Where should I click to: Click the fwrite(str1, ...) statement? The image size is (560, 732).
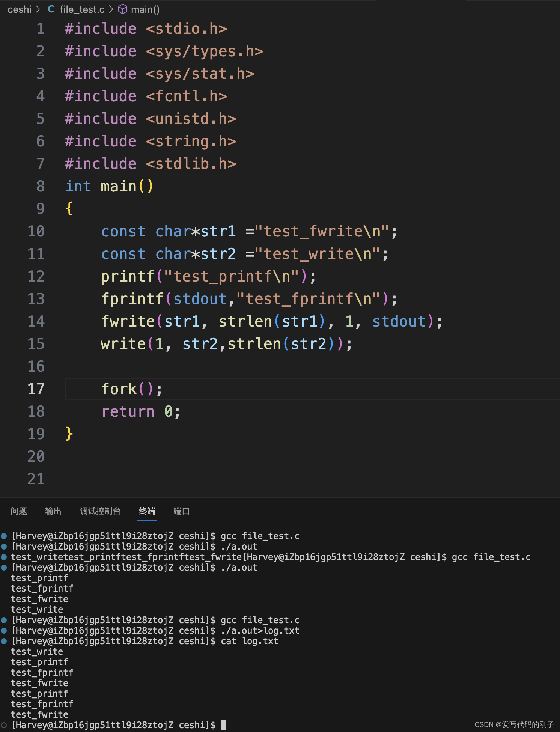(x=272, y=321)
